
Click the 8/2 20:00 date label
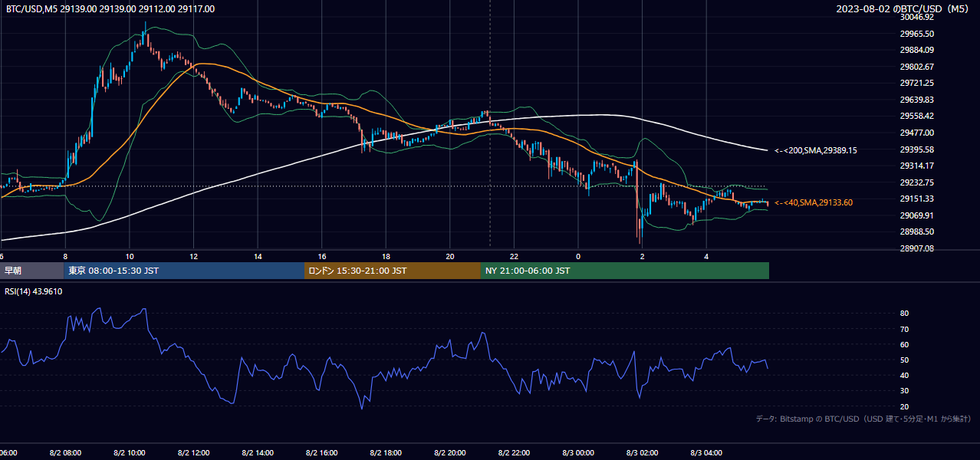[450, 453]
